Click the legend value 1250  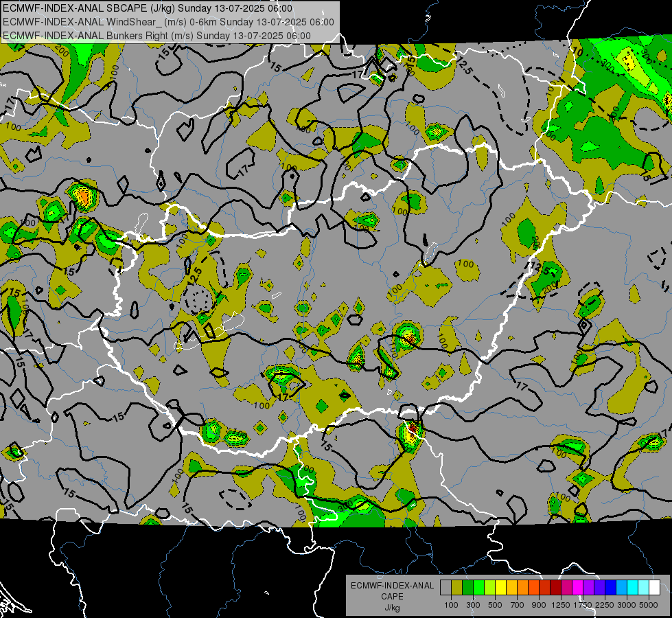point(561,605)
